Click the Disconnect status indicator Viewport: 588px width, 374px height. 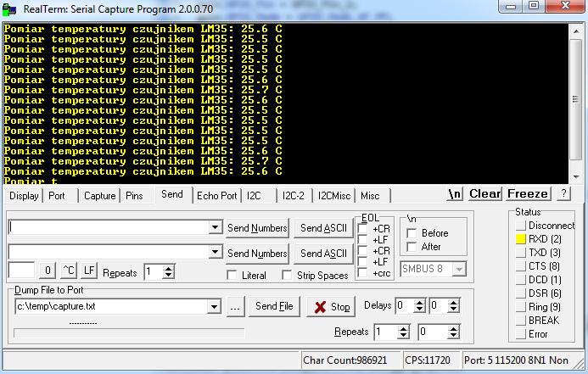521,226
